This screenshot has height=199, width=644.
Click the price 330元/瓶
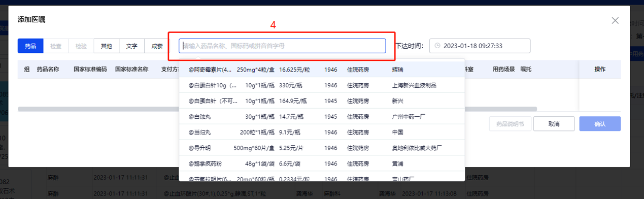(x=291, y=85)
